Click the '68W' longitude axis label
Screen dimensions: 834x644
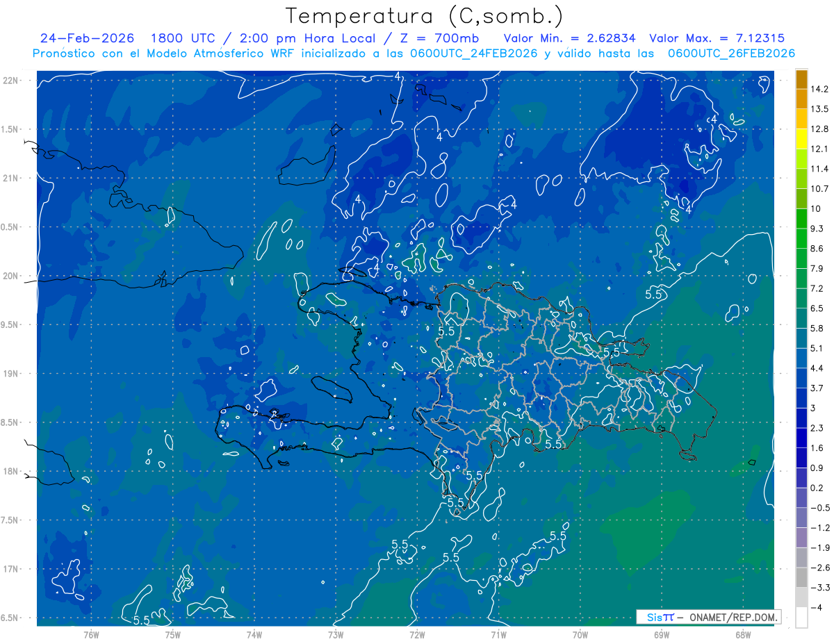(x=743, y=634)
